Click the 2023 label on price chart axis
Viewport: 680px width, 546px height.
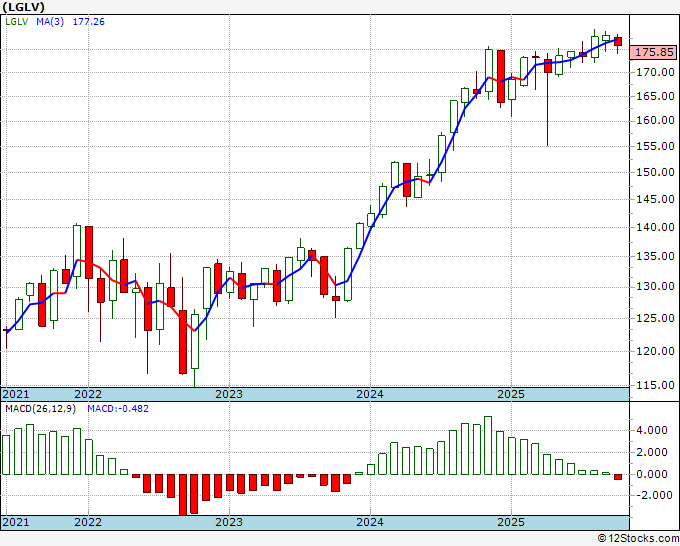coord(229,394)
